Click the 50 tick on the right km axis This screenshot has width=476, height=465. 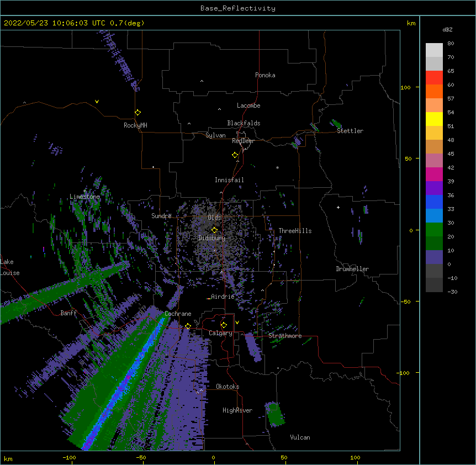408,158
